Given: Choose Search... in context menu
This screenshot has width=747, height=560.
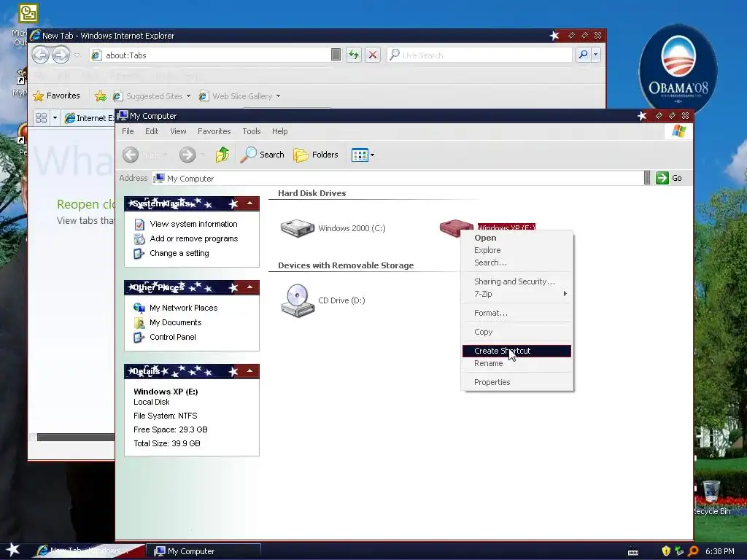Looking at the screenshot, I should point(516,262).
